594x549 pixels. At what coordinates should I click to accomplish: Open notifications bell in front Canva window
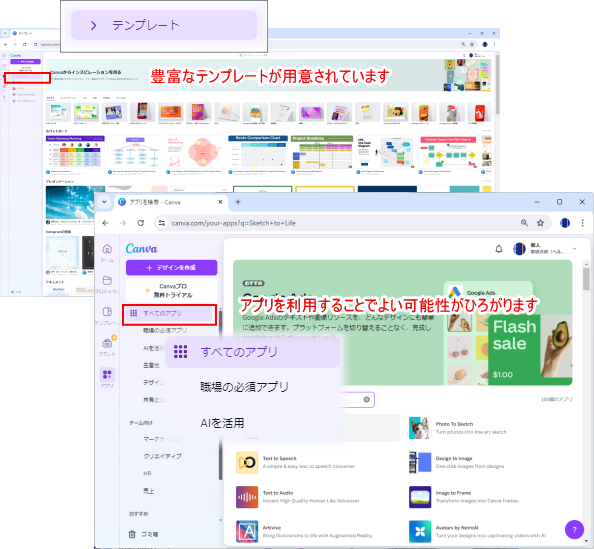[x=499, y=249]
